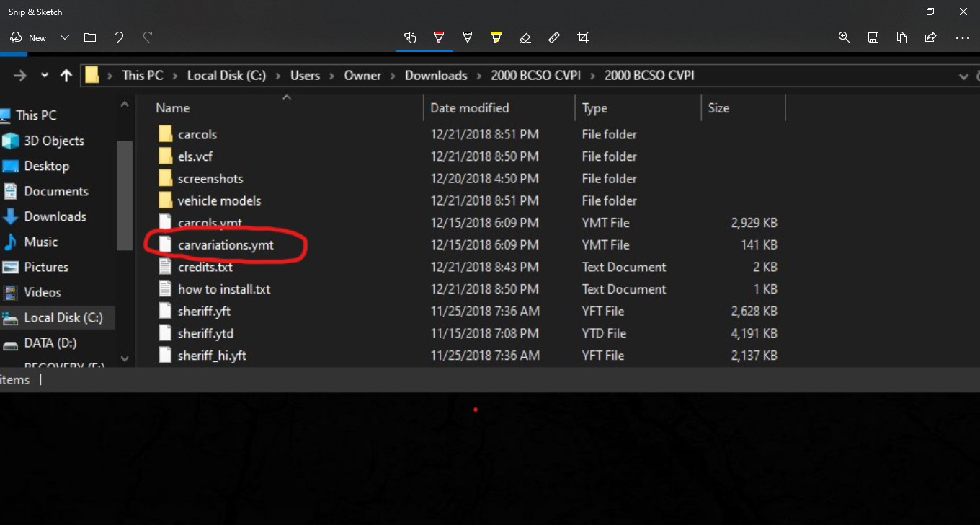The height and width of the screenshot is (525, 980).
Task: Select the els.vcf folder icon
Action: point(166,156)
